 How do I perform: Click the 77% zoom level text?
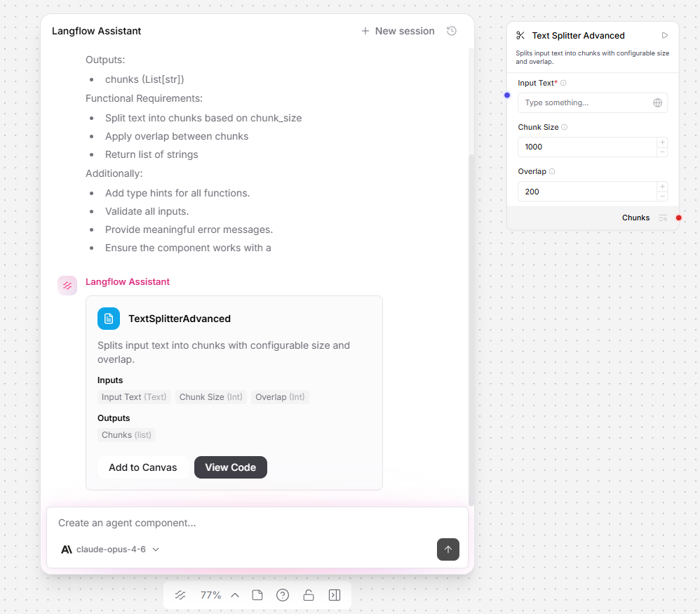tap(210, 595)
